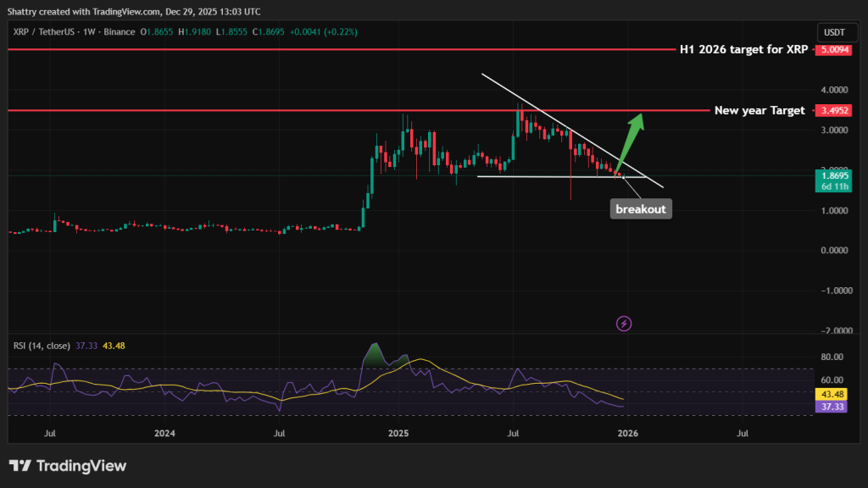
Task: Select the red 3.4952 price label
Action: 833,110
